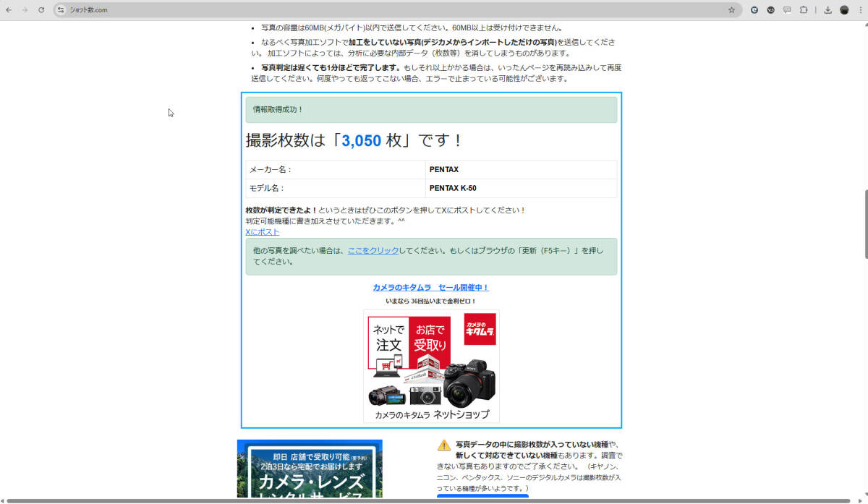Click the horizontal scrollbar at the bottom

(x=427, y=500)
